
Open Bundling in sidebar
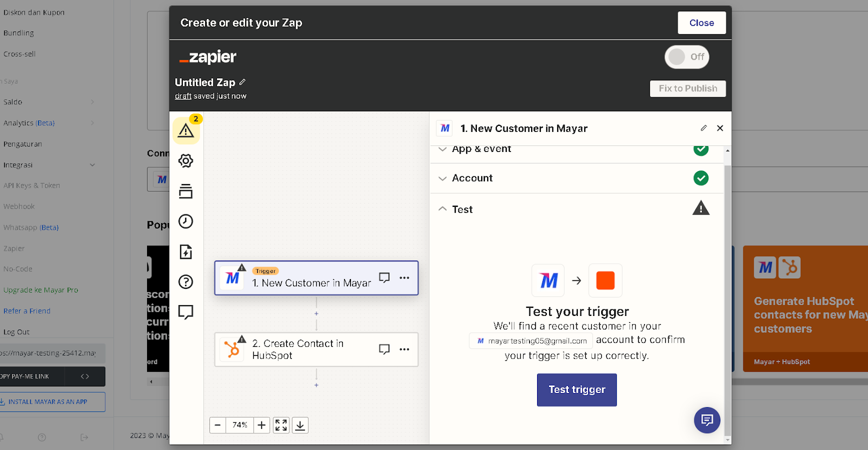(18, 33)
